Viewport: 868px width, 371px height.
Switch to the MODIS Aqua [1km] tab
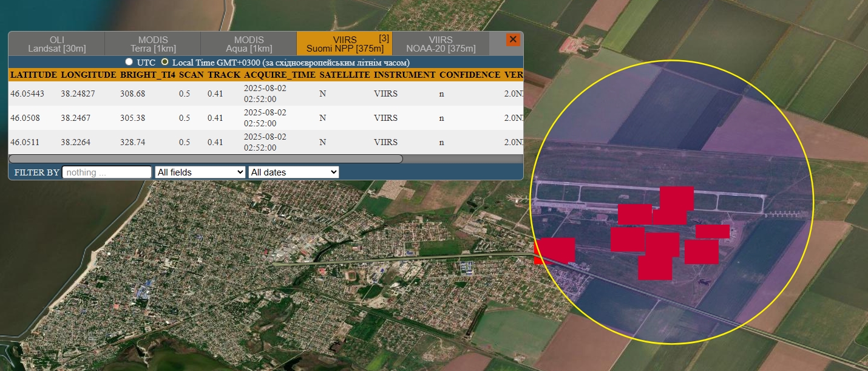point(248,43)
